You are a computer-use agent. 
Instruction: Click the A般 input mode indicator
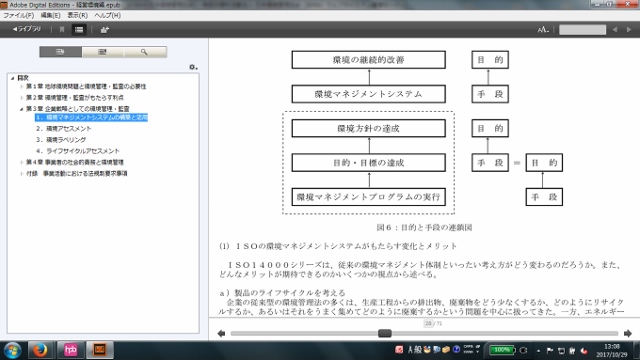[x=415, y=350]
